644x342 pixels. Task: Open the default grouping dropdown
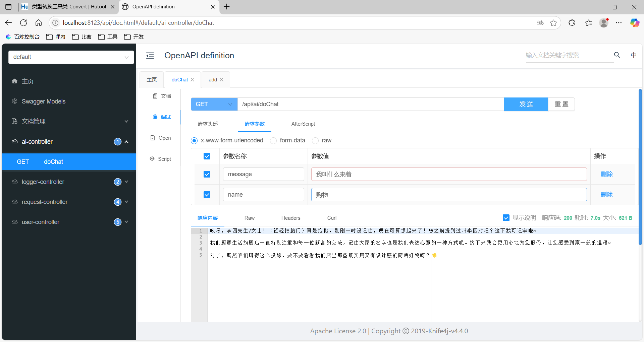click(71, 57)
